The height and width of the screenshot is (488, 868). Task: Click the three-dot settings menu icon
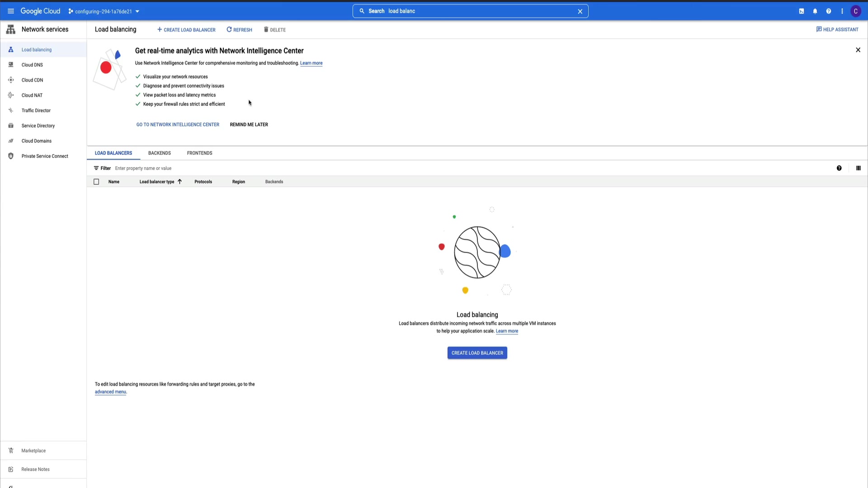(x=842, y=11)
